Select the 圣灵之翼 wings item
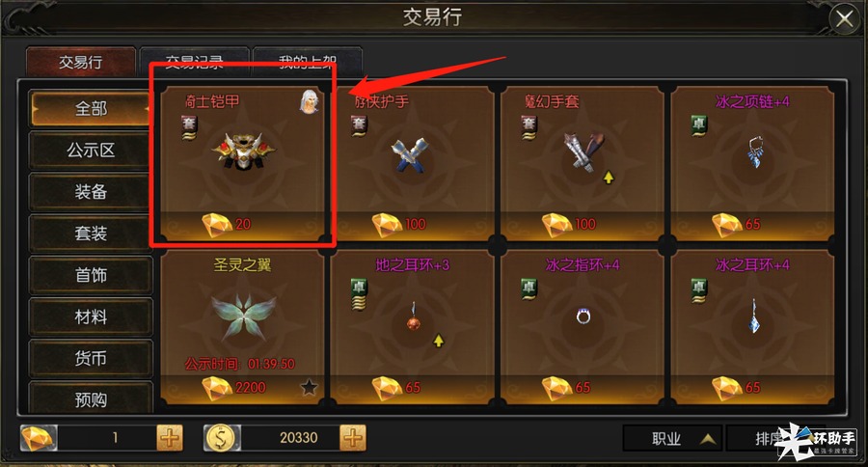This screenshot has width=868, height=467. 242,327
